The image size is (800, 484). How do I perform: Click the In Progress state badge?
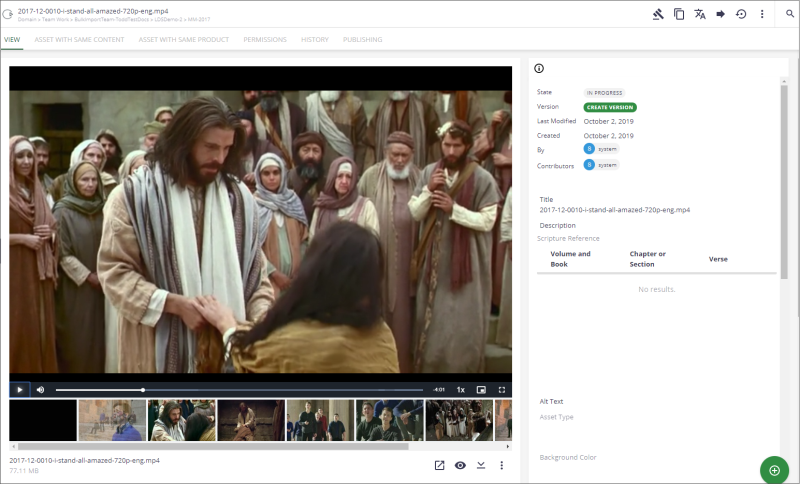pos(604,93)
